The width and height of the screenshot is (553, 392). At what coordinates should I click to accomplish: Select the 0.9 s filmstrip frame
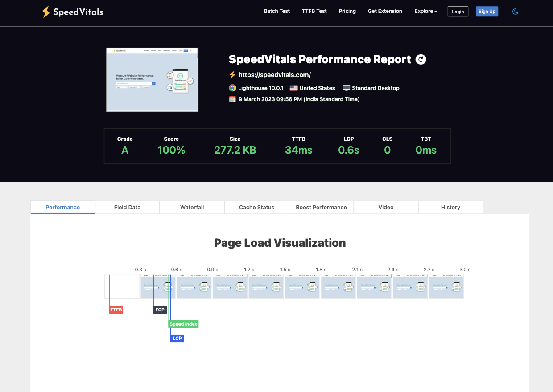coord(230,286)
